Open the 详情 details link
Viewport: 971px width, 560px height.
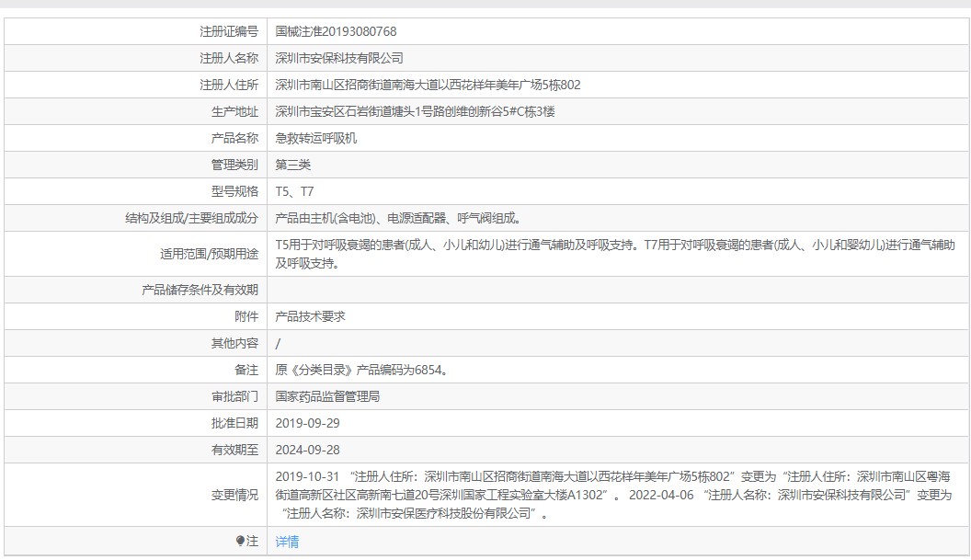click(x=287, y=542)
